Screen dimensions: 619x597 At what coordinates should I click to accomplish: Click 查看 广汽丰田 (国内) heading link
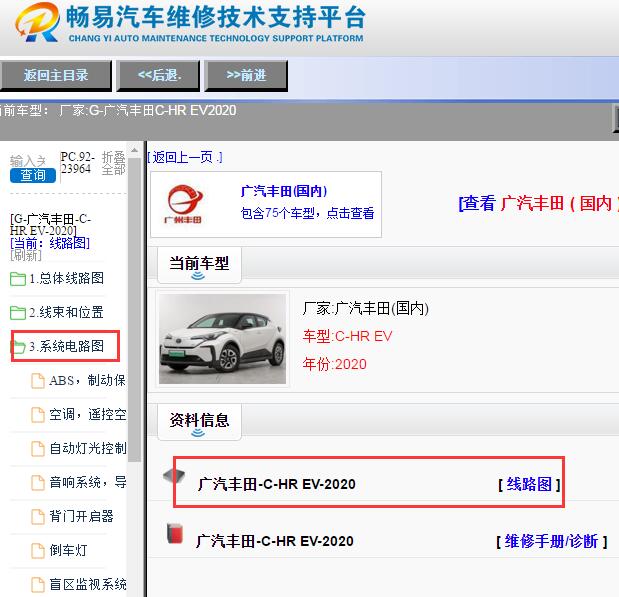point(538,203)
